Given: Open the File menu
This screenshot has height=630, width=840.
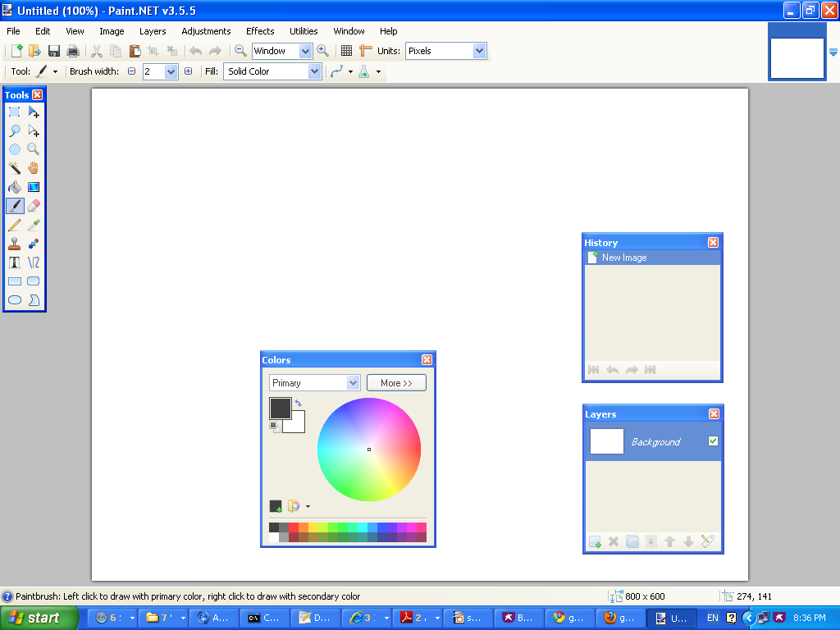Looking at the screenshot, I should (13, 31).
